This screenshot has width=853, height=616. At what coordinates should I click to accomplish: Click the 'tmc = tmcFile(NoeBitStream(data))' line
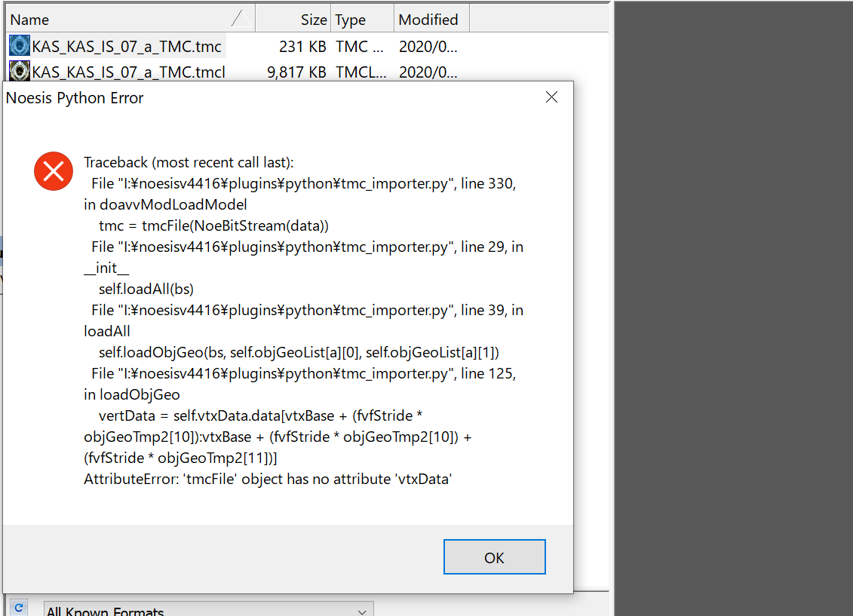click(x=213, y=225)
